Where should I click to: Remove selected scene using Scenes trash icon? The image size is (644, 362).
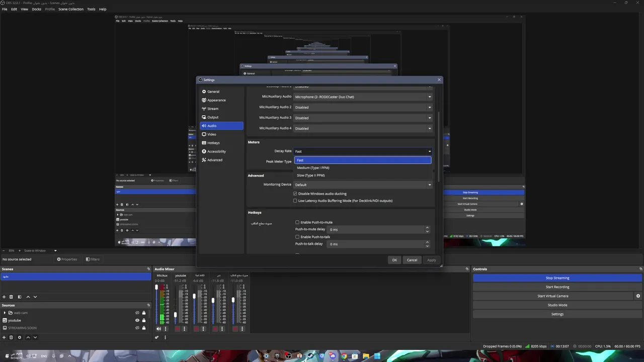(x=12, y=297)
